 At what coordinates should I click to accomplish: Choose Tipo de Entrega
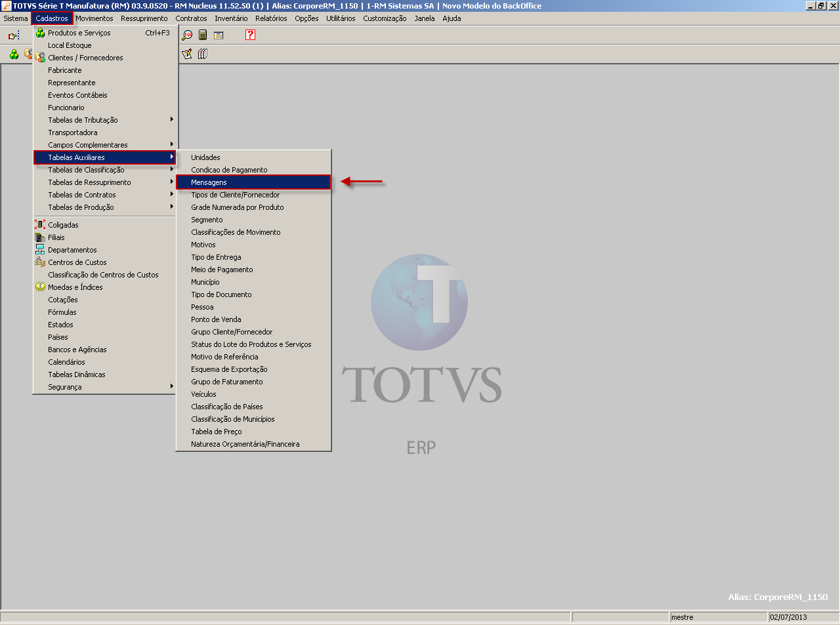tap(253, 257)
